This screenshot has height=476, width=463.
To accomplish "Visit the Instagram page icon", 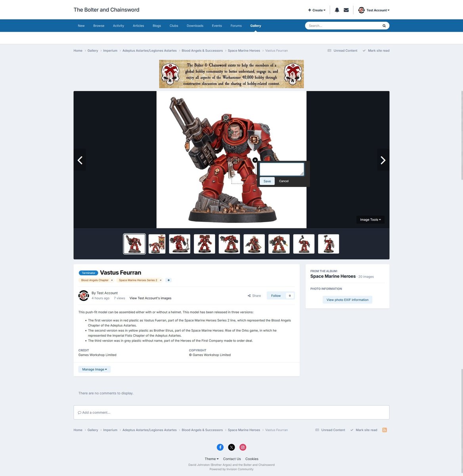I will pos(243,447).
